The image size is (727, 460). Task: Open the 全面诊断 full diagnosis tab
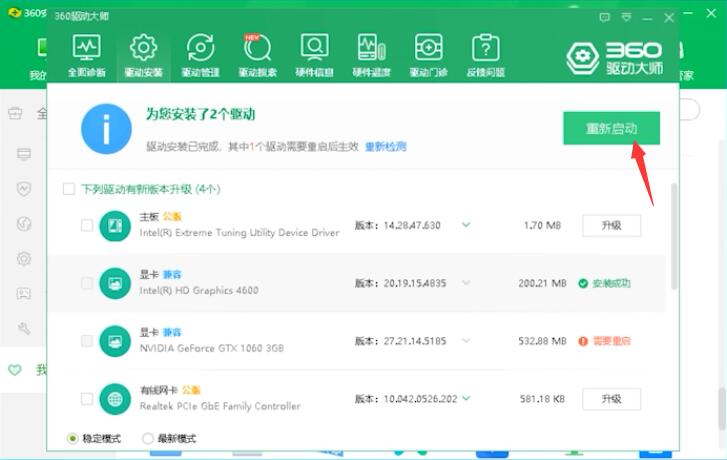(x=87, y=56)
